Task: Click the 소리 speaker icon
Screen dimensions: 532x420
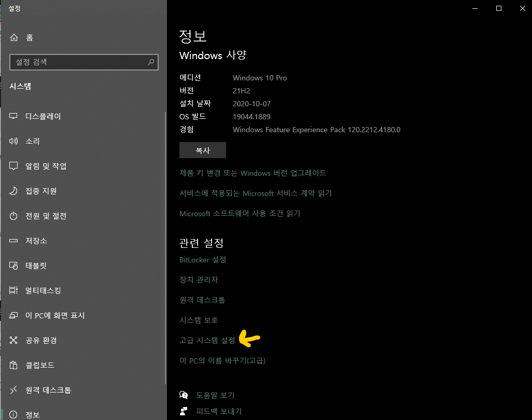Action: pos(13,141)
